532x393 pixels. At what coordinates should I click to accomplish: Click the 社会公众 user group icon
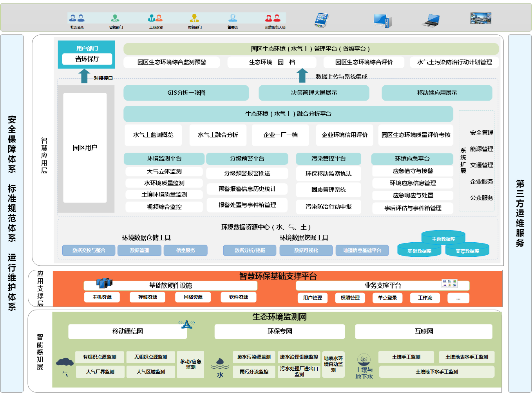(77, 18)
